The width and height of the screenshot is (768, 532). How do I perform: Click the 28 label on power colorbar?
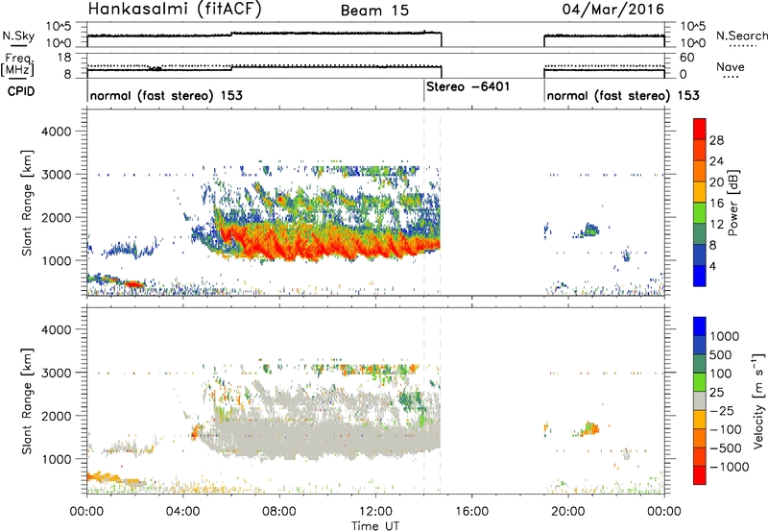pos(716,140)
